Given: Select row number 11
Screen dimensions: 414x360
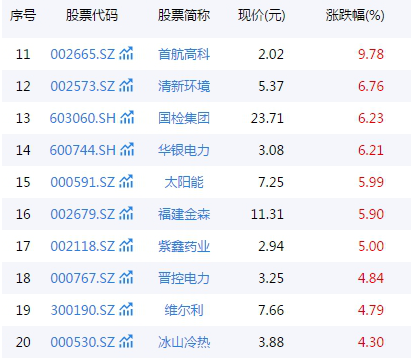Looking at the screenshot, I should pyautogui.click(x=23, y=54).
